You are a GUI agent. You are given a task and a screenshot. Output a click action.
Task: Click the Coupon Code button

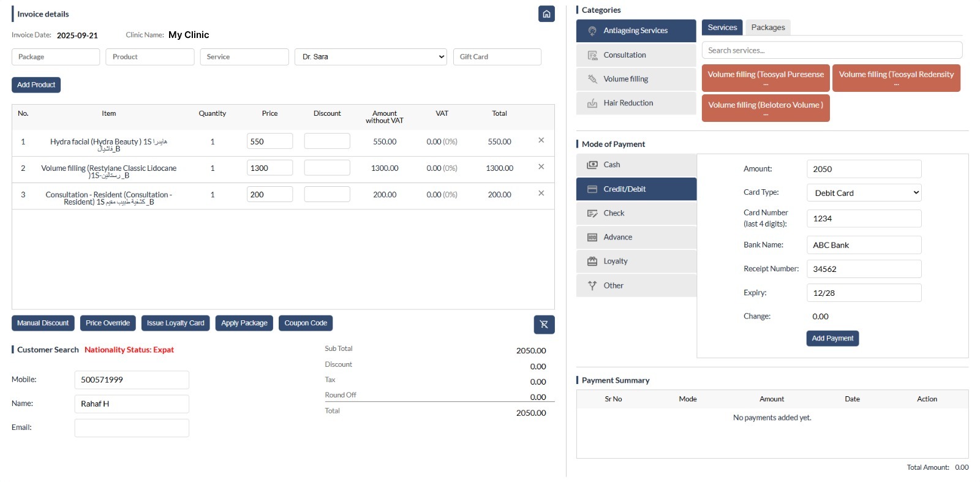(306, 323)
